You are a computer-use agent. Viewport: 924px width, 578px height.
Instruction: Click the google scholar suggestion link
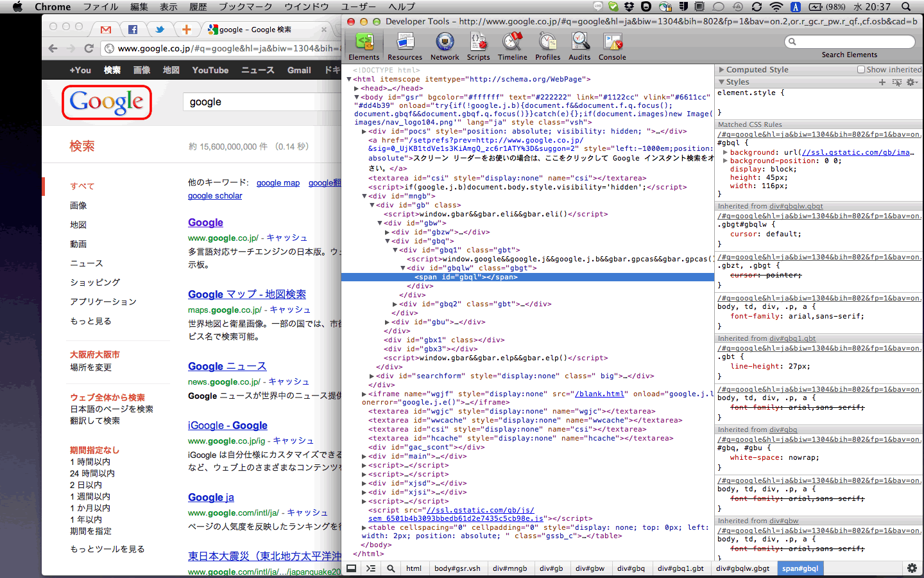point(215,196)
